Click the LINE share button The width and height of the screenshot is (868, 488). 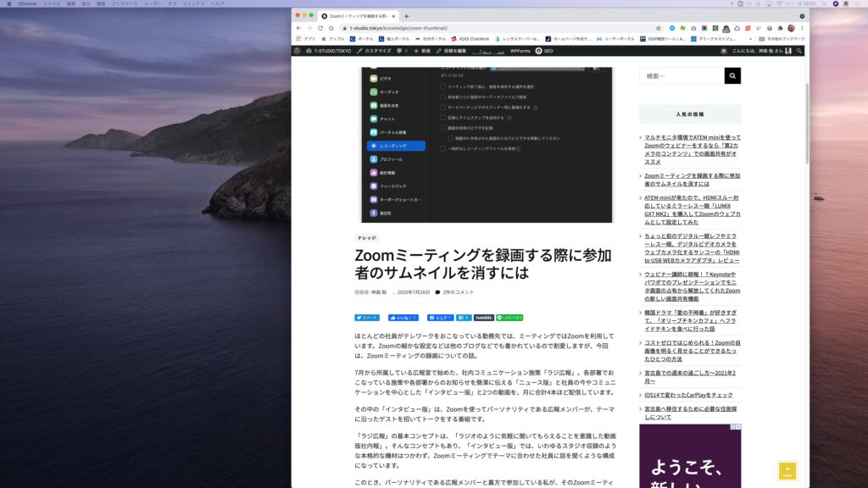point(509,318)
